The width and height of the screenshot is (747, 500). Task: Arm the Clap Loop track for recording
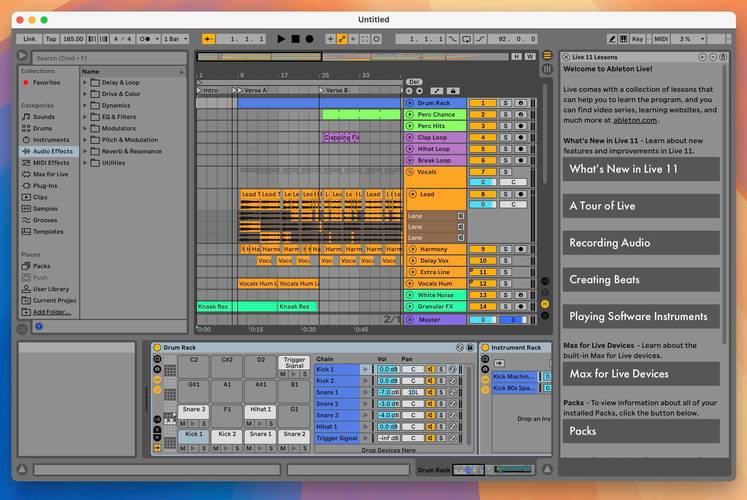[x=522, y=138]
